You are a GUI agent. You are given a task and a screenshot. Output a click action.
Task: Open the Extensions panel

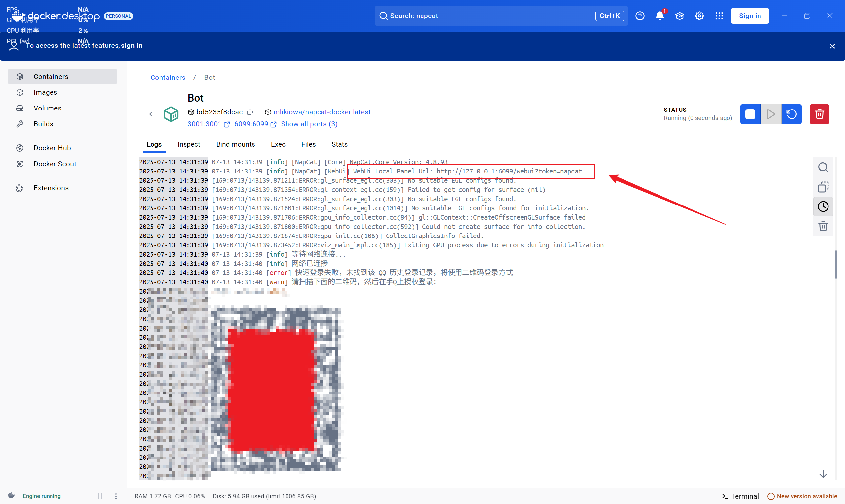click(51, 187)
